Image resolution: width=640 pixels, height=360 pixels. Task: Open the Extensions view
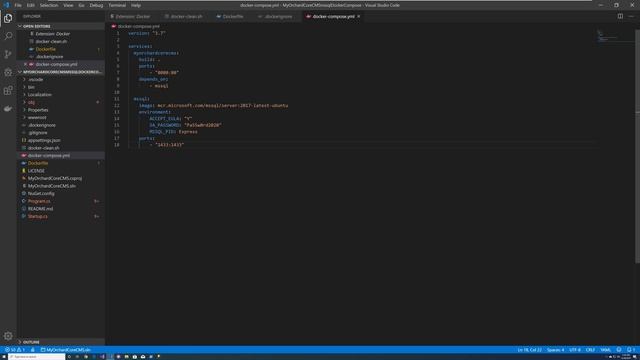8,90
